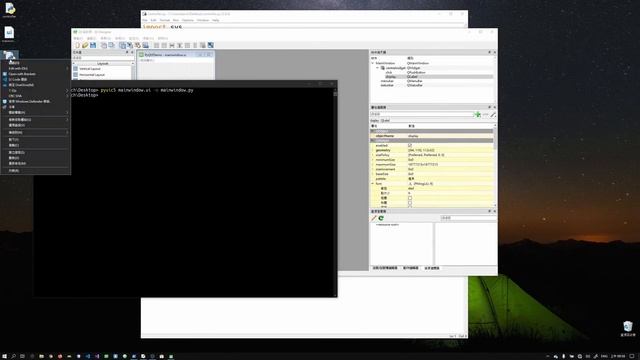Click the Adjust Size toolbar icon

[x=211, y=45]
